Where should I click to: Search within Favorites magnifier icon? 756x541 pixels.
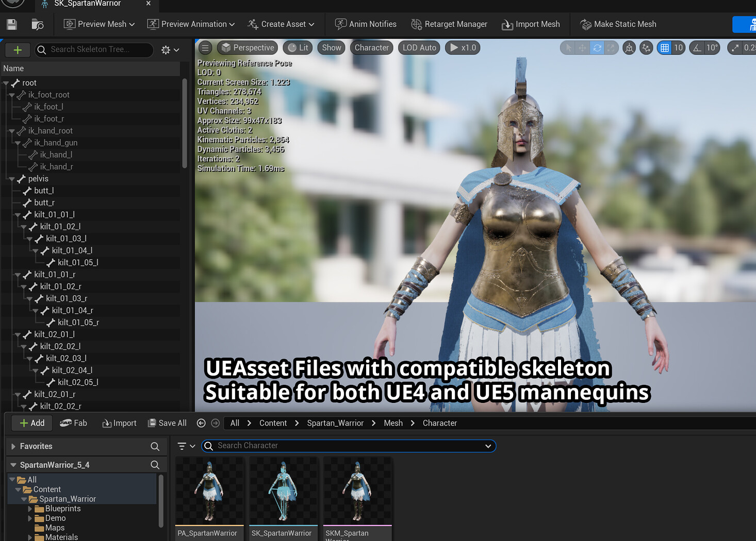[x=155, y=446]
